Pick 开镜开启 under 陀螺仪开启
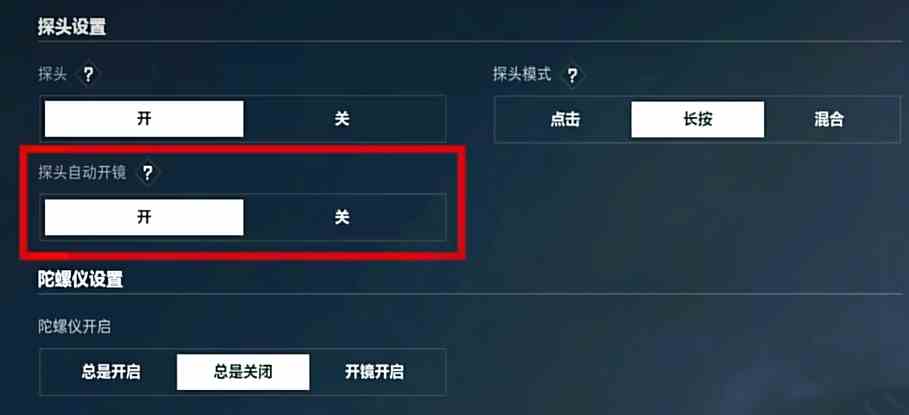Screen dimensions: 909x415 tap(374, 372)
